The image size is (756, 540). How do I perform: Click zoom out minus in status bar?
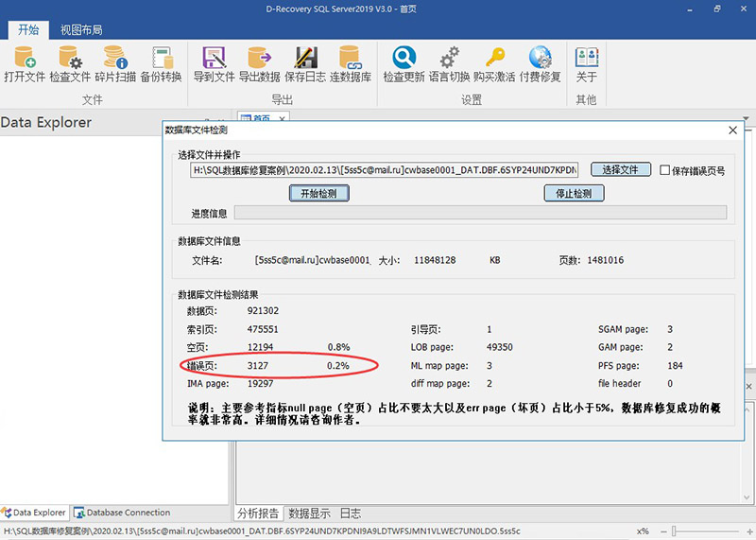pos(663,531)
